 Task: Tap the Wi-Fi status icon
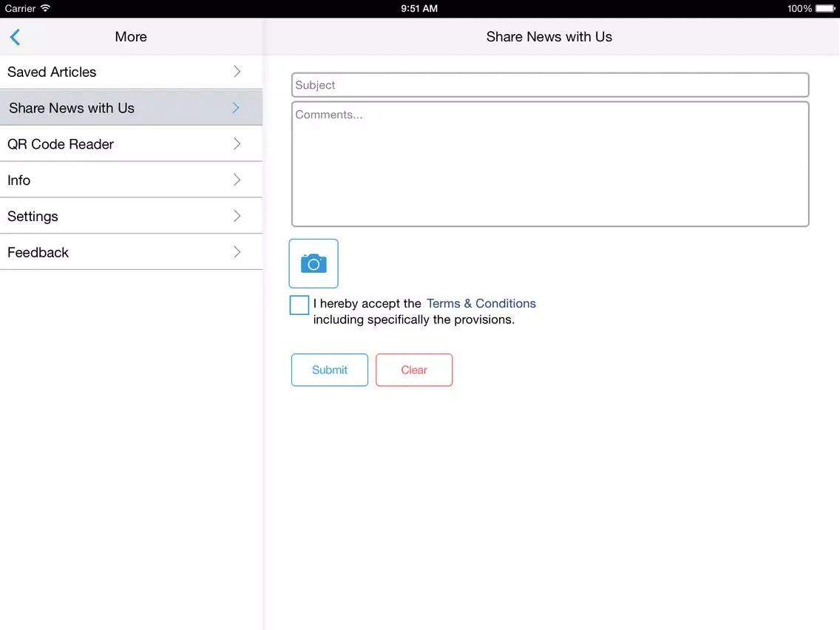pos(46,8)
